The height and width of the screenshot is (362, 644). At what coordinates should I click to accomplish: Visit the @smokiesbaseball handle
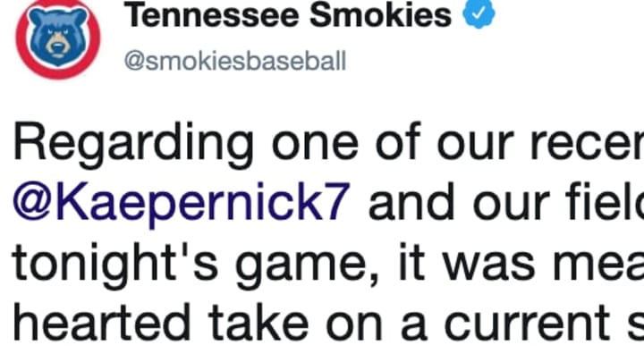pos(235,61)
